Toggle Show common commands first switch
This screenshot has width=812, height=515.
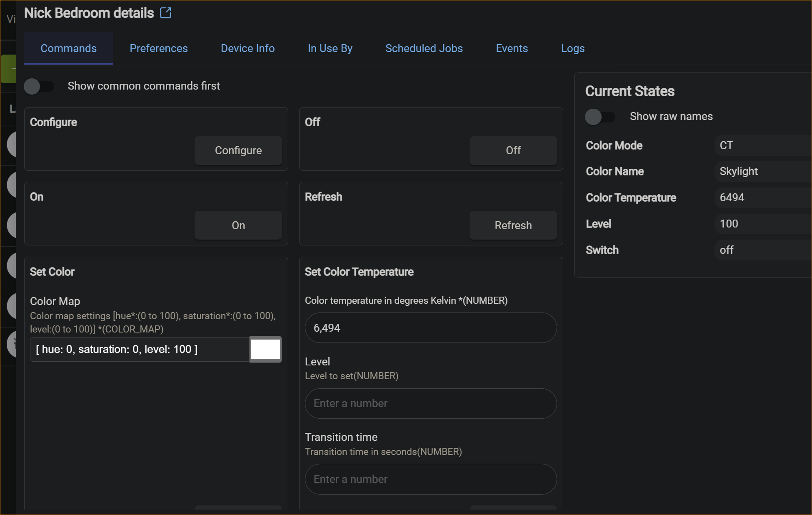click(39, 86)
